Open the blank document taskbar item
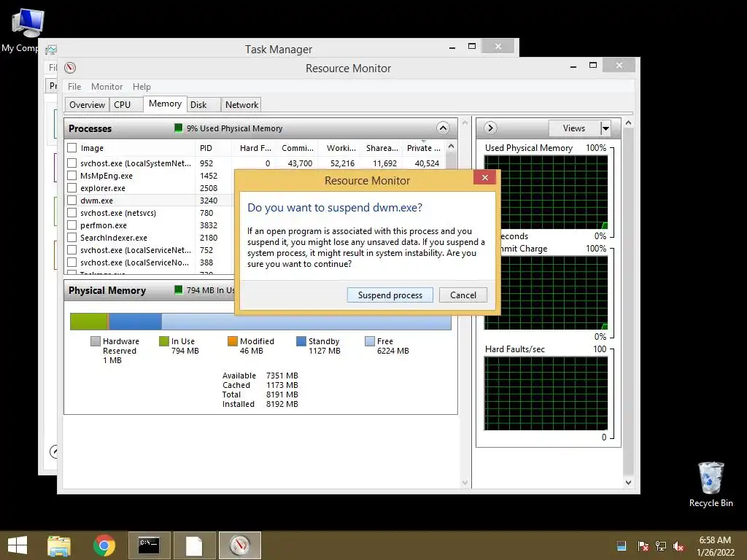Viewport: 747px width, 560px height. [x=194, y=545]
